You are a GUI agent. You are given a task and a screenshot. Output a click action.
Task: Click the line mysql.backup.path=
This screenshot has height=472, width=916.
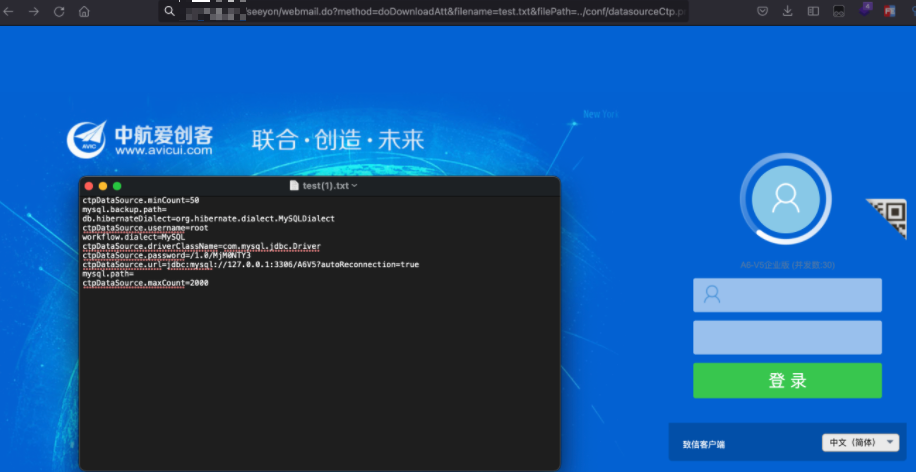(124, 209)
